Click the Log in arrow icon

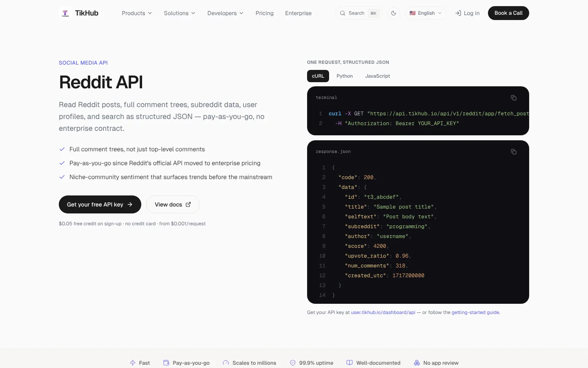coord(458,13)
